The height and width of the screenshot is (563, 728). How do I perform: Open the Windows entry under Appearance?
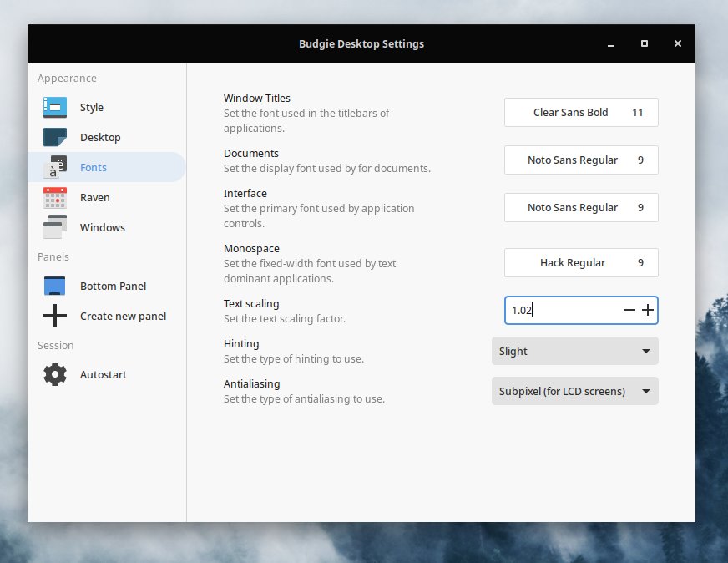102,227
